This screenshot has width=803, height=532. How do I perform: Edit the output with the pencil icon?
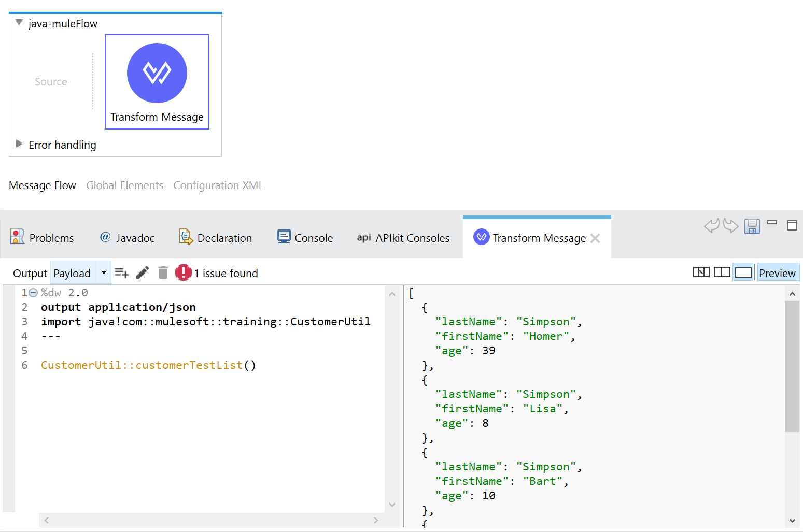143,272
